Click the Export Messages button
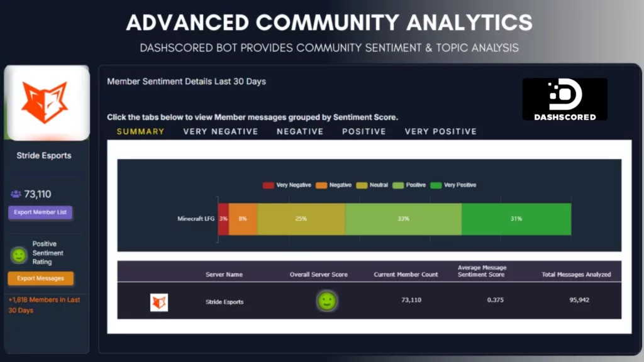The width and height of the screenshot is (644, 362). (40, 278)
